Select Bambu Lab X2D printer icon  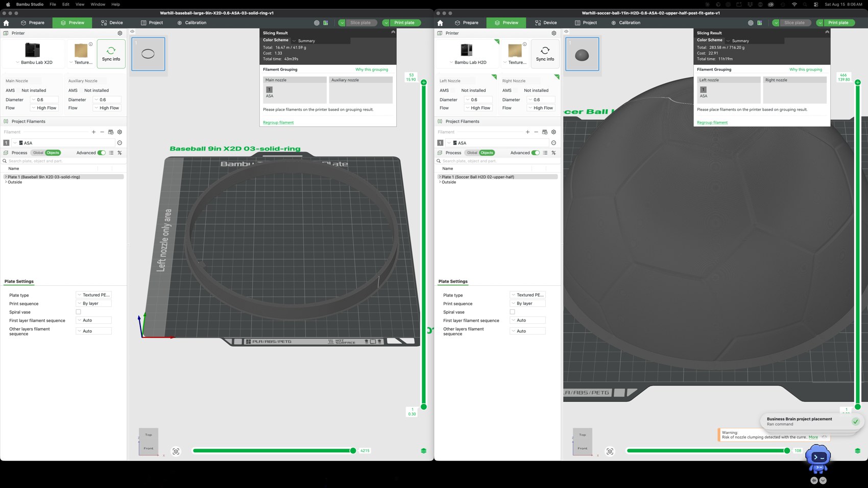tap(33, 50)
